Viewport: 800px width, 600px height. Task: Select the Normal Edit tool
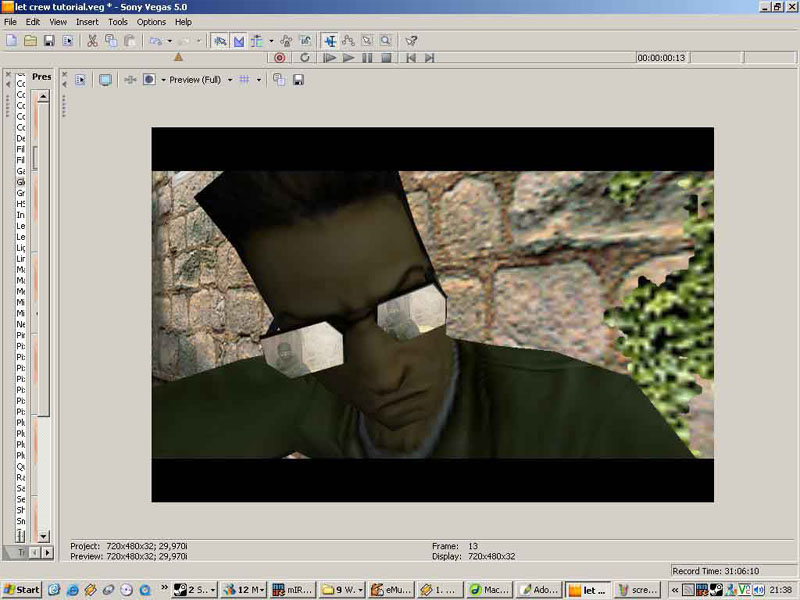(x=330, y=41)
